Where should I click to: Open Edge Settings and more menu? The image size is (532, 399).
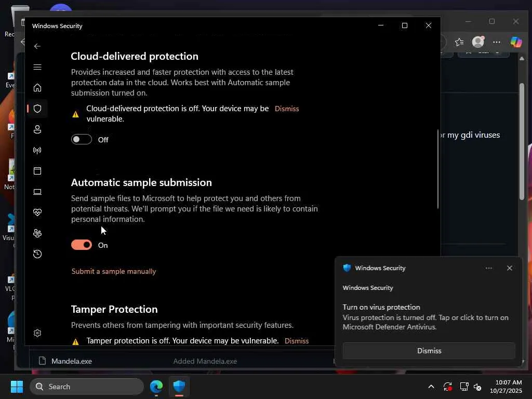tap(497, 42)
